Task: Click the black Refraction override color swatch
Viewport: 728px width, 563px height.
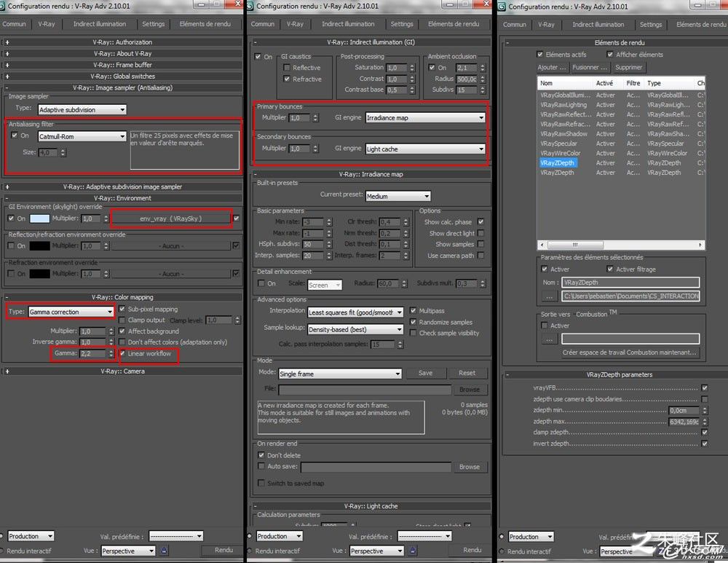Action: [x=39, y=274]
